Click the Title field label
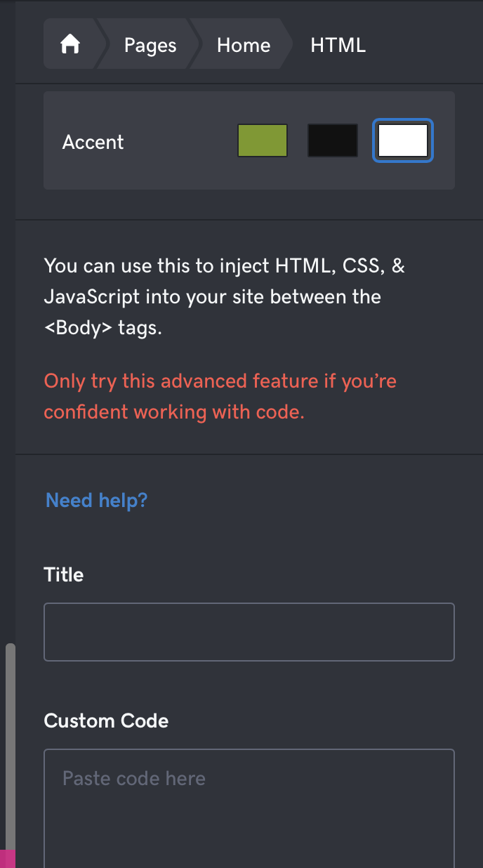The height and width of the screenshot is (868, 483). point(63,574)
